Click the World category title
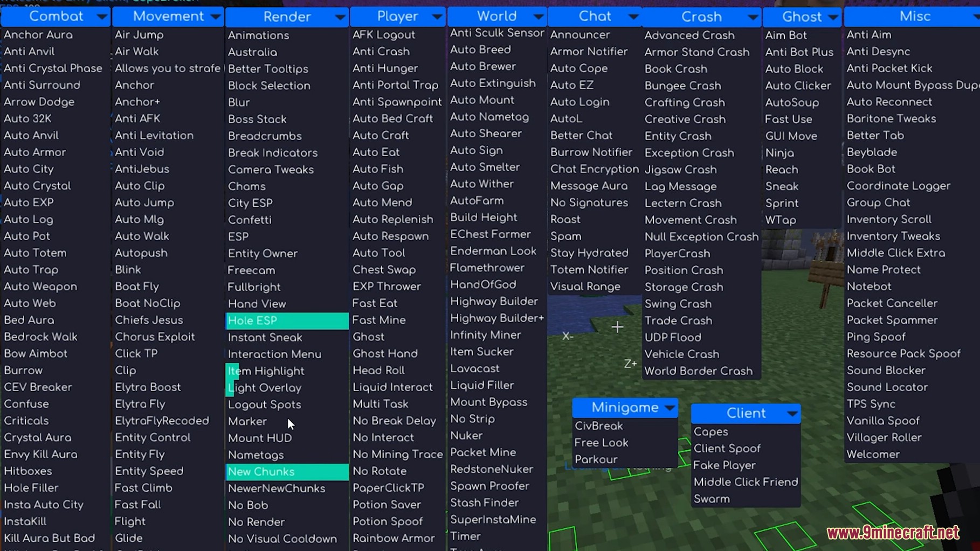 point(497,16)
